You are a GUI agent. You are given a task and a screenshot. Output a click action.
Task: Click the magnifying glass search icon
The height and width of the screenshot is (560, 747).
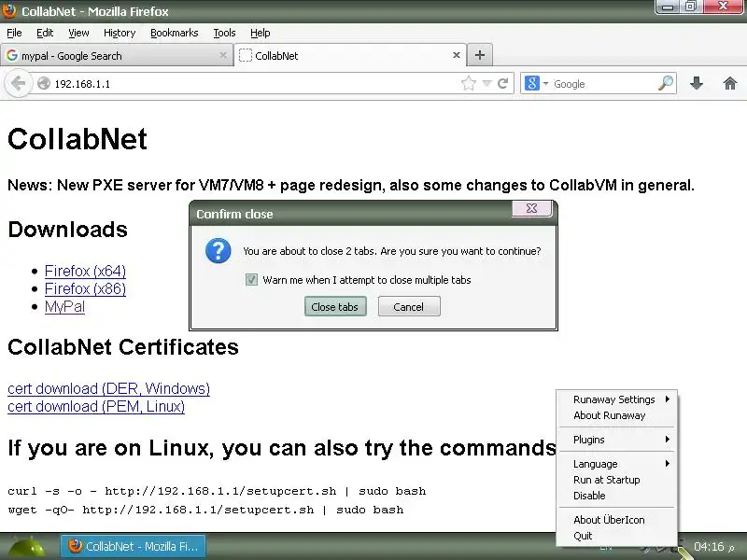coord(666,83)
